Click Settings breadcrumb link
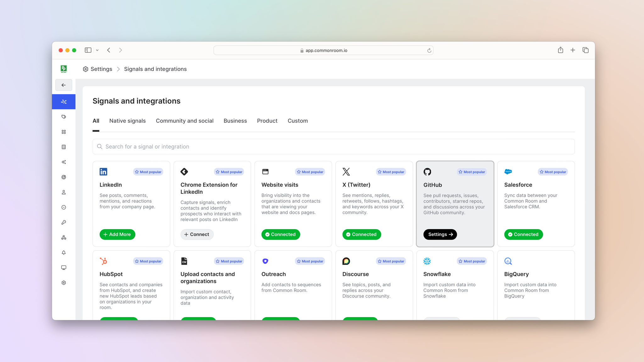Viewport: 644px width, 362px height. click(x=101, y=69)
